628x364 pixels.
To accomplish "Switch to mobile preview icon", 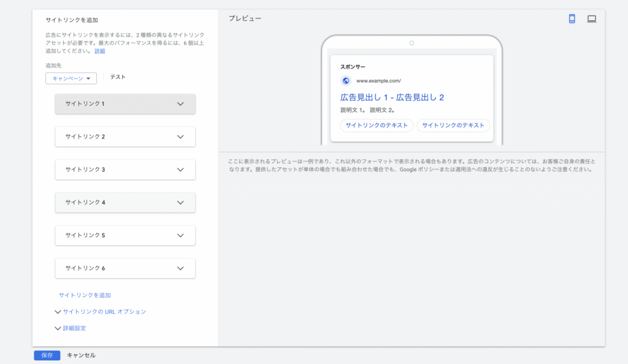I will tap(572, 19).
